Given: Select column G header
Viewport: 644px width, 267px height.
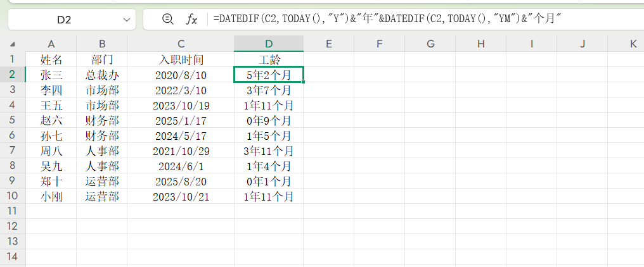Looking at the screenshot, I should click(430, 44).
